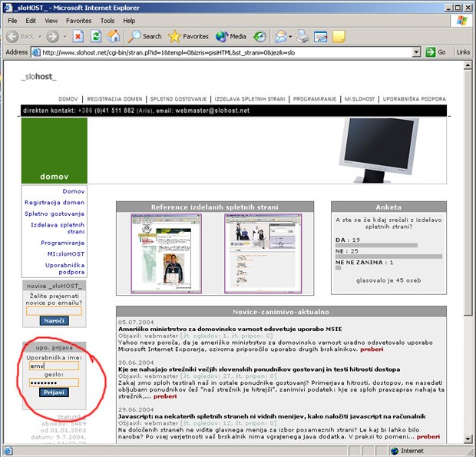Expand the Mail button dropdown arrow
Viewport: 476px width, 457px height.
[x=290, y=37]
